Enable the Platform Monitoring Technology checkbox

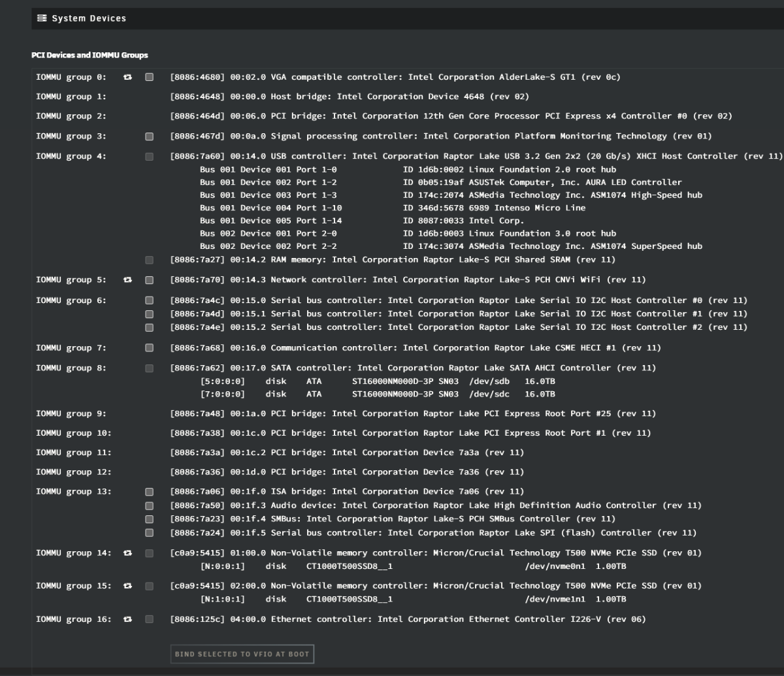149,136
